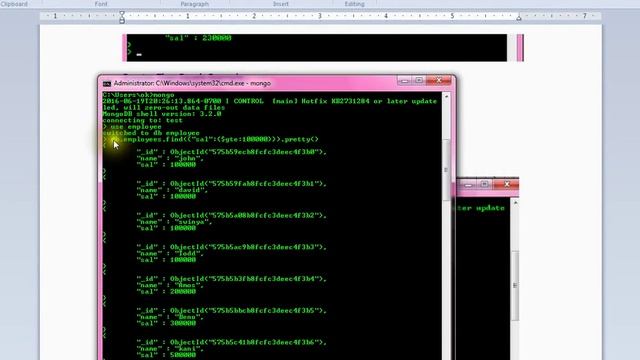Click the "name" : "david" line
This screenshot has width=640, height=360.
pyautogui.click(x=172, y=190)
